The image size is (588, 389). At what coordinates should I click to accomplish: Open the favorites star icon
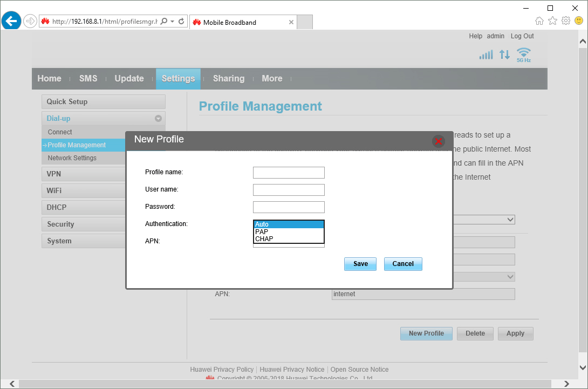(552, 21)
